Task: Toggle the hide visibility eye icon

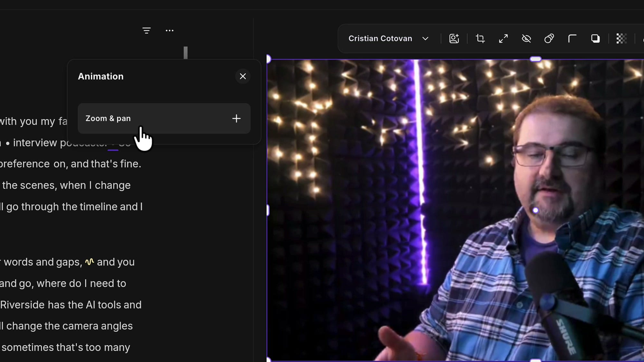Action: point(526,39)
